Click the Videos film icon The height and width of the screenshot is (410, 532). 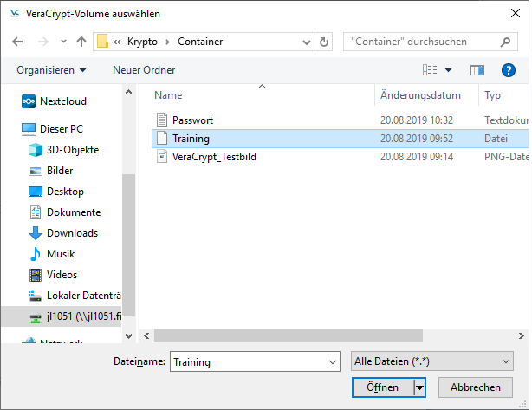coord(36,275)
